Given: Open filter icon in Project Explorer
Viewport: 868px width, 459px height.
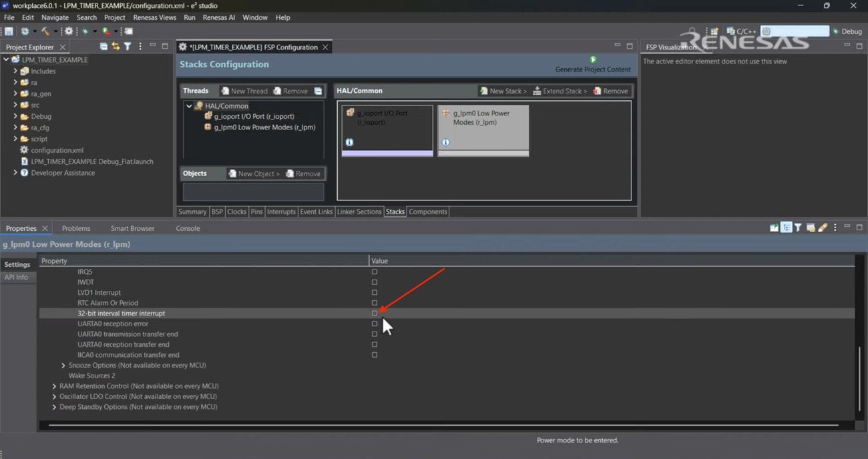Looking at the screenshot, I should (x=128, y=47).
